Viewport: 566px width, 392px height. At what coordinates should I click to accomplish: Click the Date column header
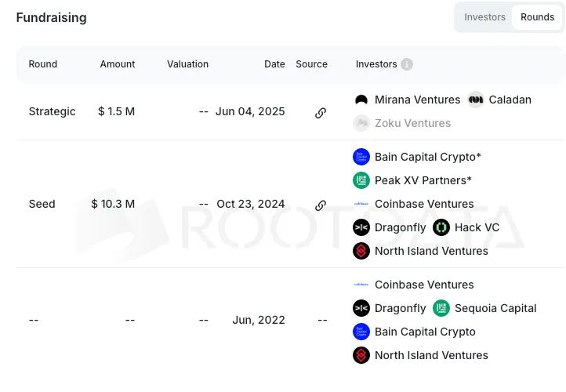tap(274, 64)
